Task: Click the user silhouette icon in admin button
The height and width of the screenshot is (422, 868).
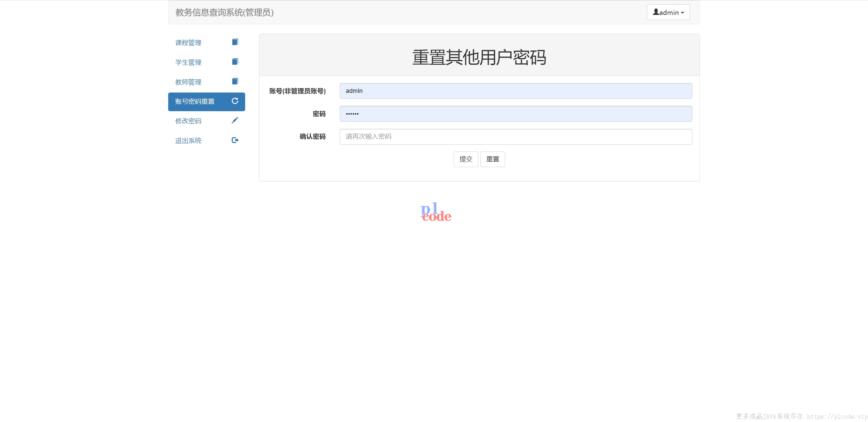Action: tap(656, 12)
